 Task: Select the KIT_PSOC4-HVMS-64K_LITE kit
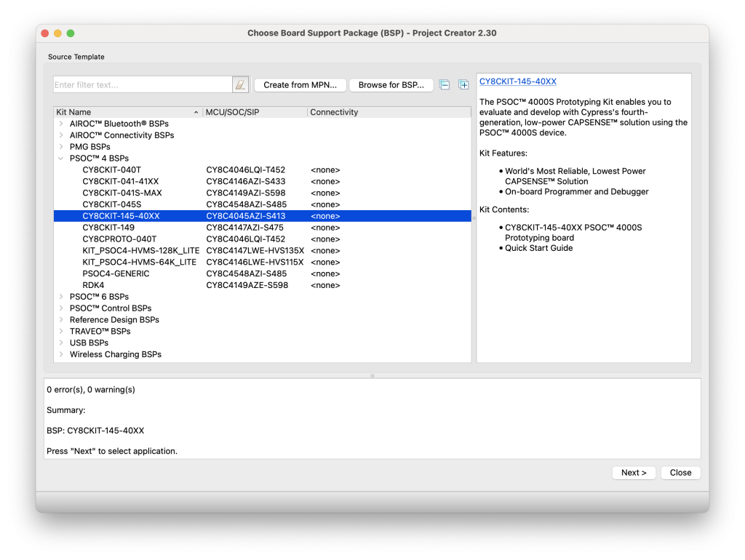coord(139,263)
